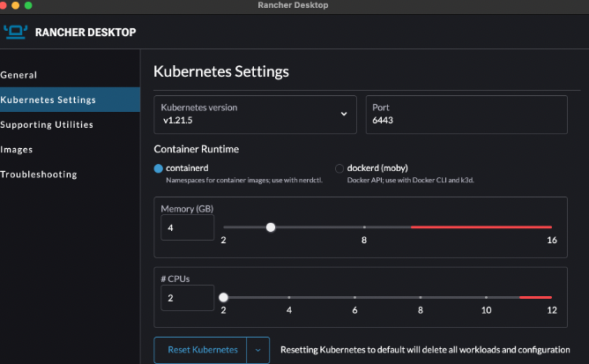Screen dimensions: 589x364
Task: Click the Kubernetes version chevron arrow
Action: coord(344,114)
